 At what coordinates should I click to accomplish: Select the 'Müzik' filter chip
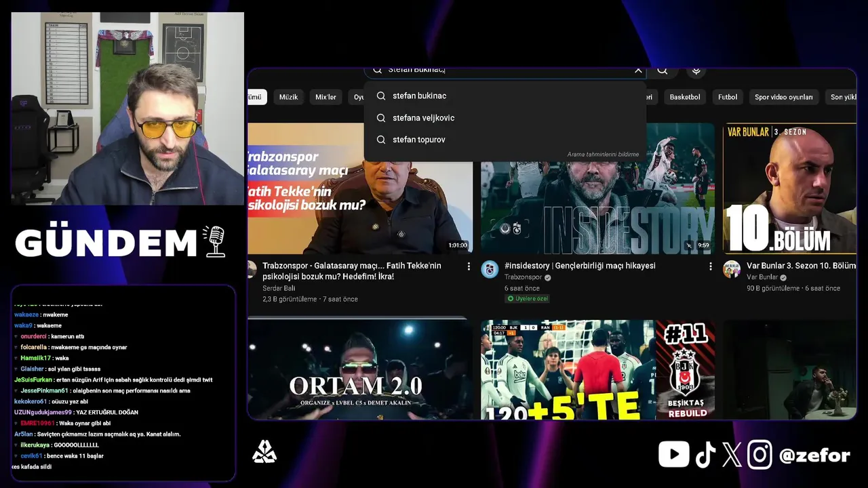point(288,97)
